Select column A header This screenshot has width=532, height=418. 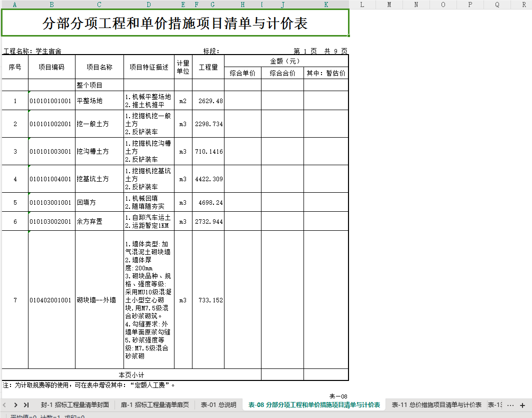click(x=14, y=5)
